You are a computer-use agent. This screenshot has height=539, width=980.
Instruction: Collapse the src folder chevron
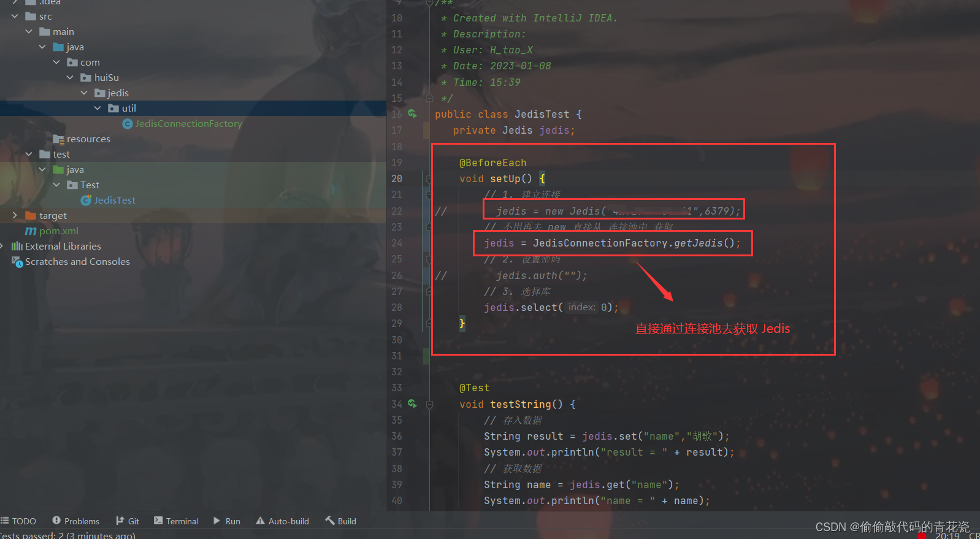point(15,16)
